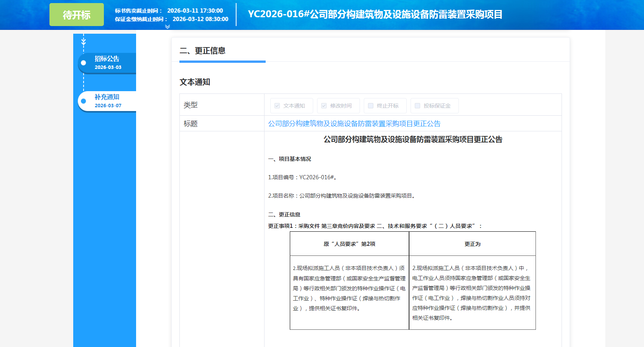This screenshot has height=347, width=644.
Task: Click the blue dot beside 补充通知
Action: (x=83, y=101)
